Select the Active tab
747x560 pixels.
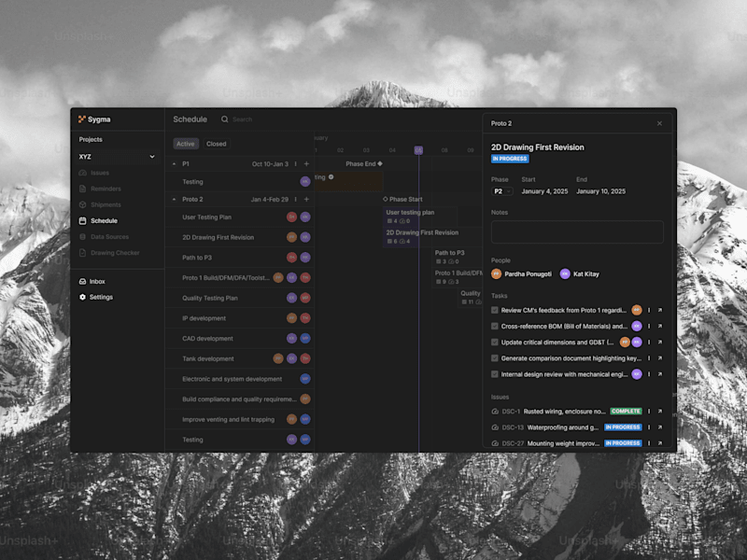tap(185, 144)
